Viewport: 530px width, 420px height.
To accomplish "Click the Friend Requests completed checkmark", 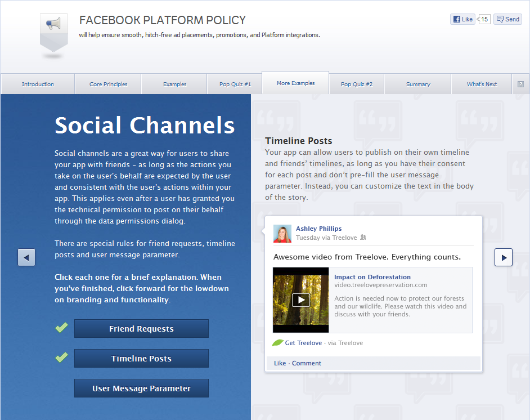I will click(x=61, y=327).
